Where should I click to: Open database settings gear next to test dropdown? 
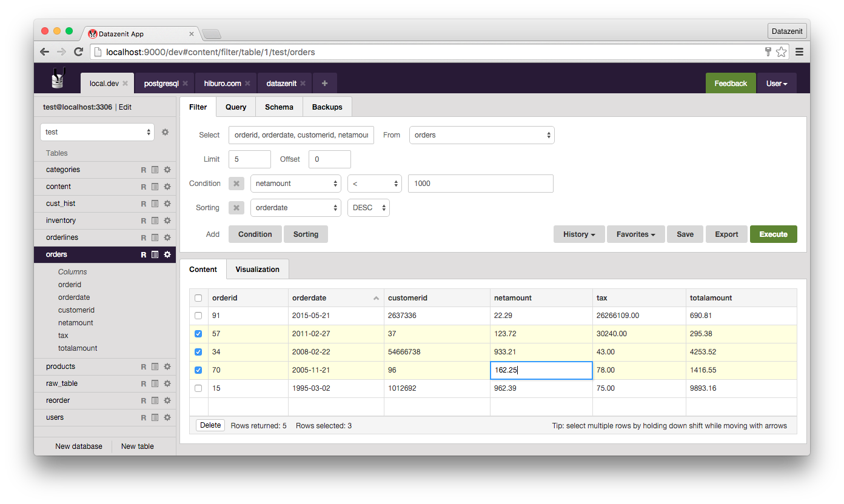coord(165,132)
